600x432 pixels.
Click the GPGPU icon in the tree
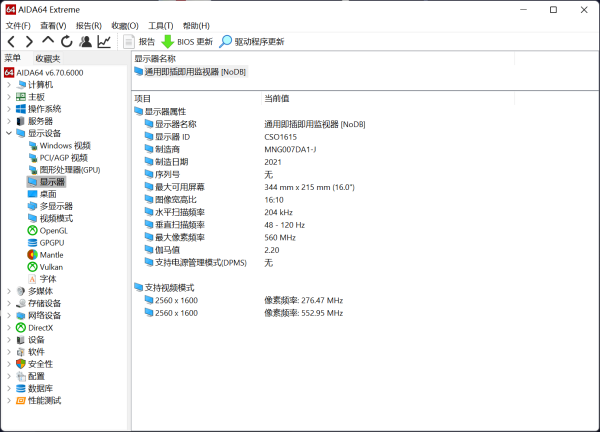[x=33, y=243]
